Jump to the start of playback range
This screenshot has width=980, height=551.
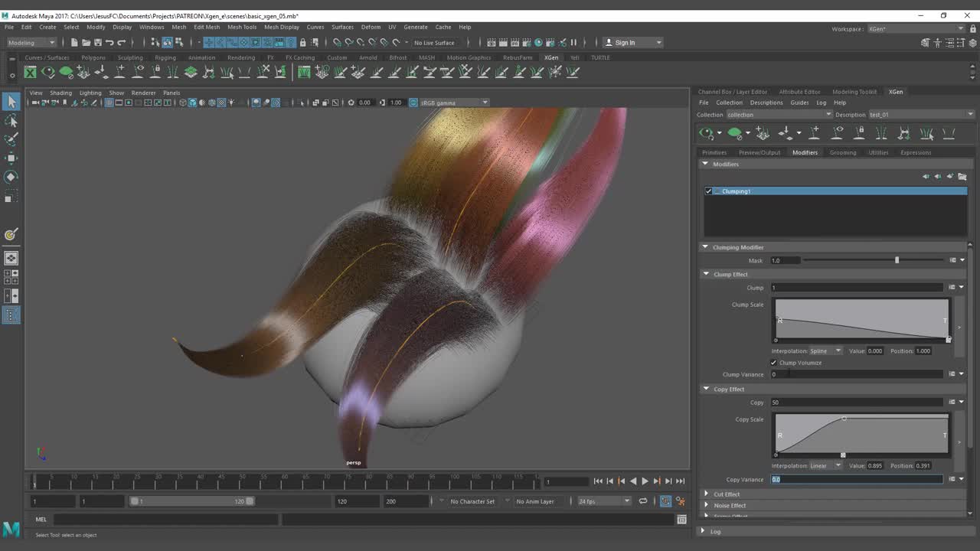pyautogui.click(x=598, y=481)
